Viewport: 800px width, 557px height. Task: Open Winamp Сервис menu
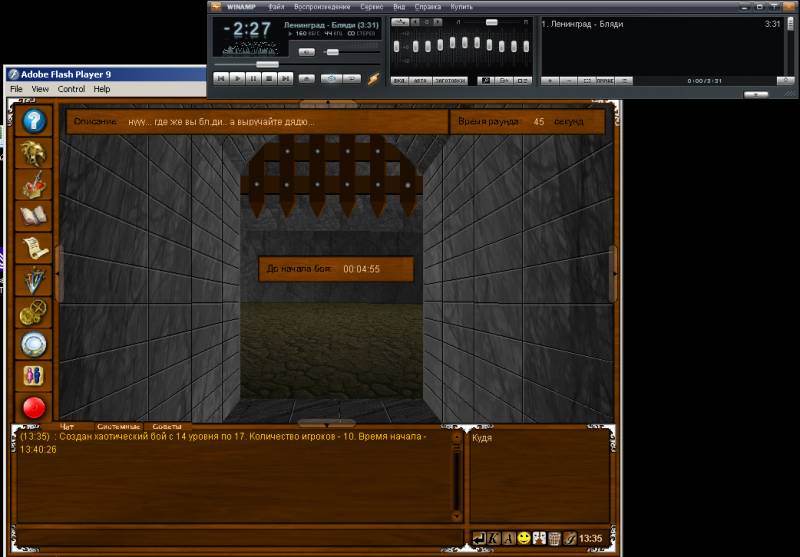click(371, 7)
